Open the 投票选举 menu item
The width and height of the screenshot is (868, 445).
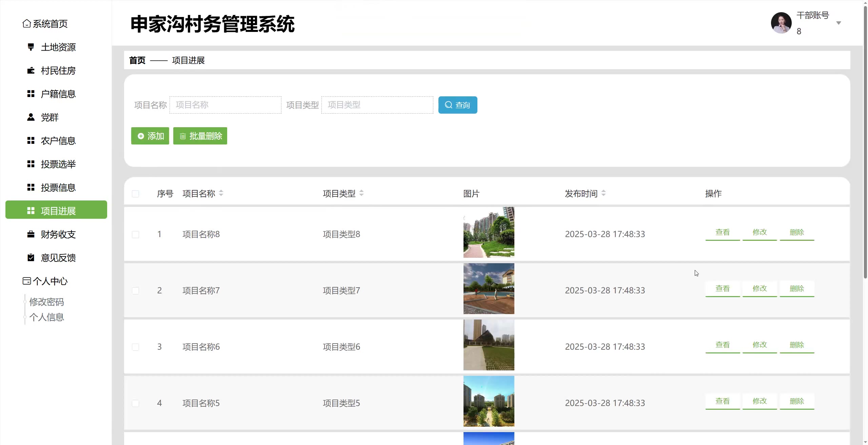pyautogui.click(x=58, y=164)
